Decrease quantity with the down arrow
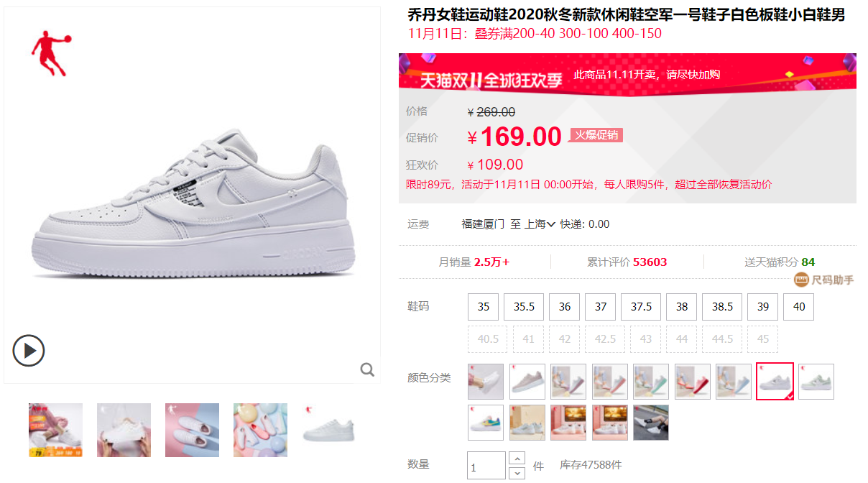868x483 pixels. 517,473
